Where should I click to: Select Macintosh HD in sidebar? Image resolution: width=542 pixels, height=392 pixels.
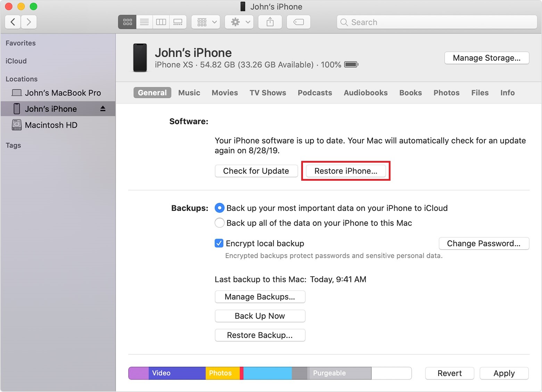pos(51,125)
